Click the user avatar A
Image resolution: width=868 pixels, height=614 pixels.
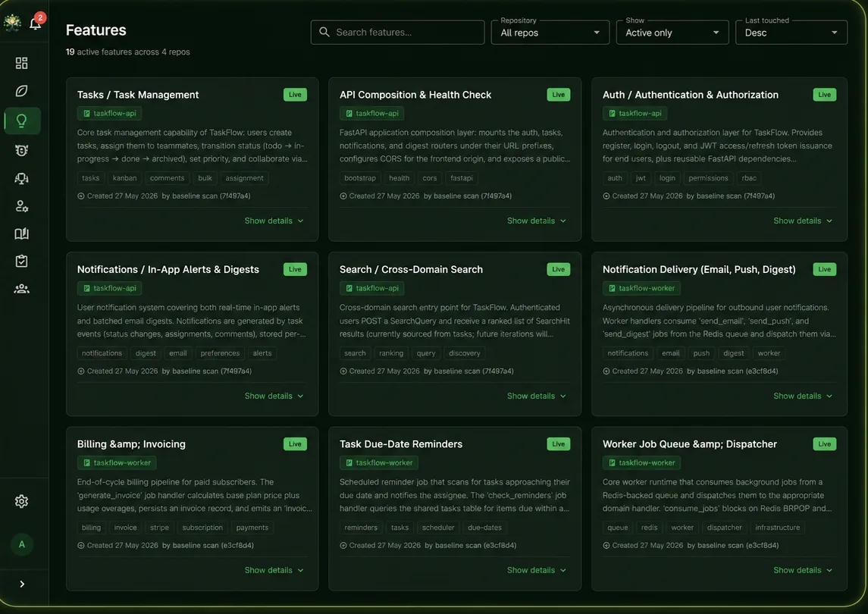(22, 544)
